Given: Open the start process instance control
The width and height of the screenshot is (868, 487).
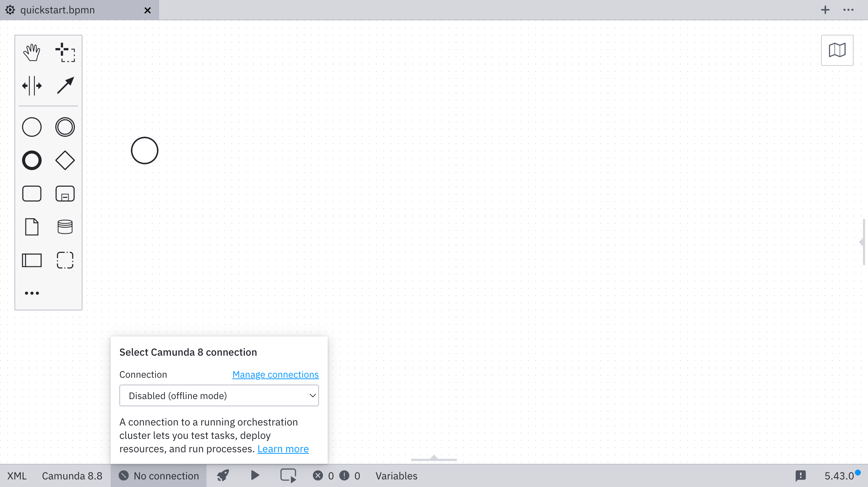Looking at the screenshot, I should tap(255, 476).
